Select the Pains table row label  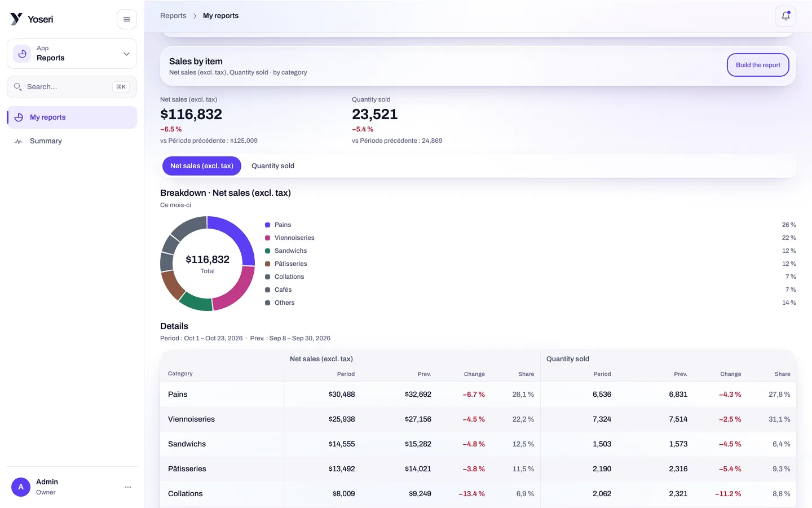178,395
